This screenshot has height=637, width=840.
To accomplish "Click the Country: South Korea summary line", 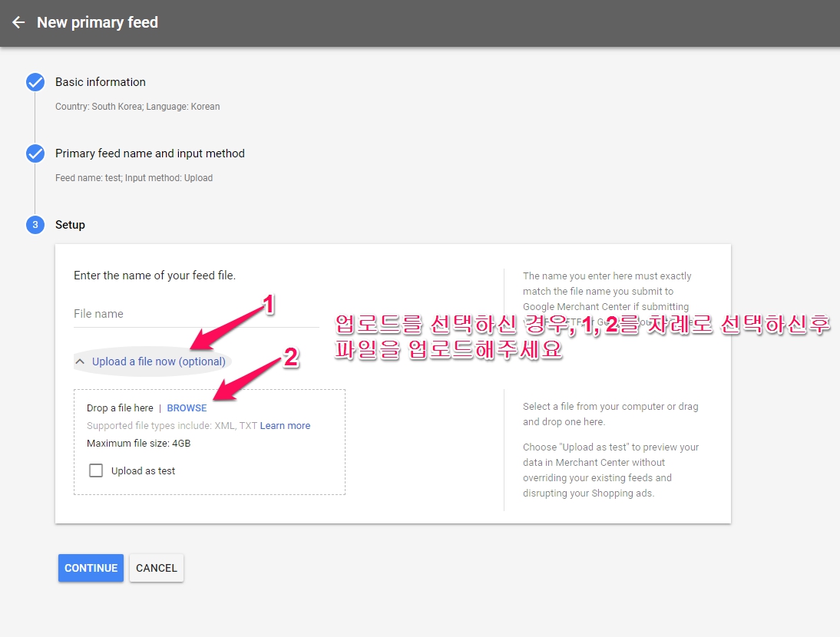I will [137, 107].
